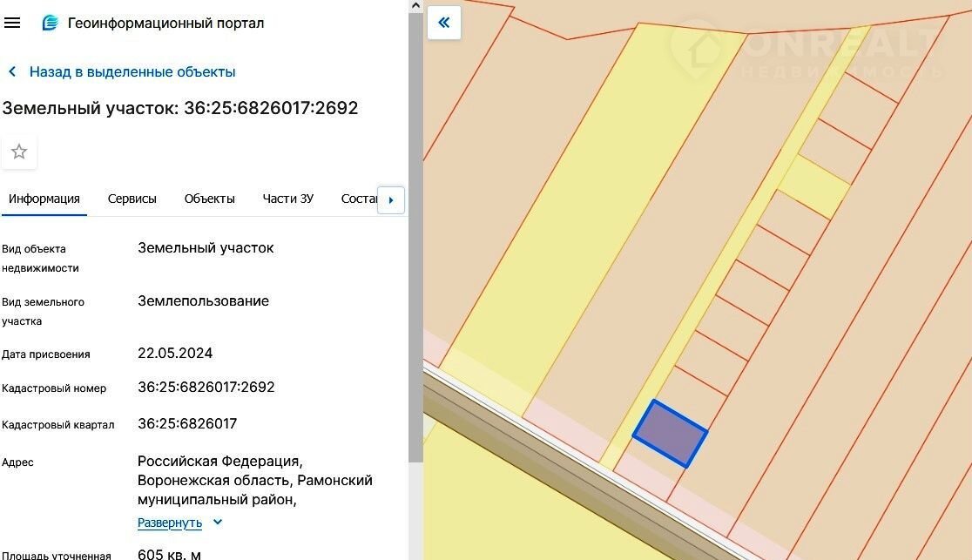Click back arrow beside Назад в выделенные объекты
972x560 pixels.
(x=12, y=72)
